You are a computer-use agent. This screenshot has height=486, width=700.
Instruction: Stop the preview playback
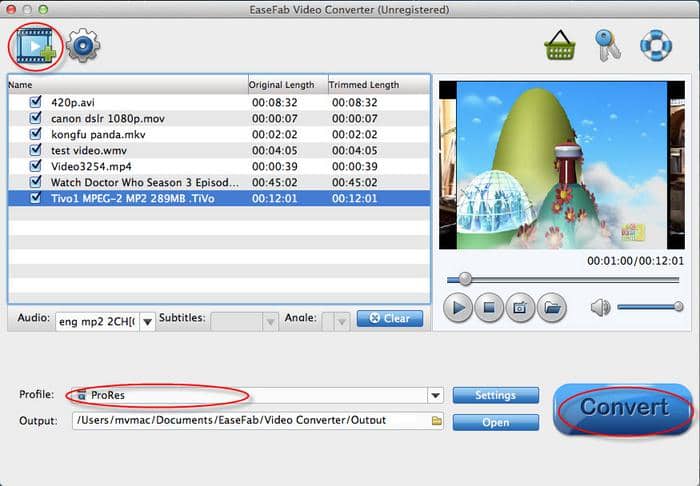[489, 307]
